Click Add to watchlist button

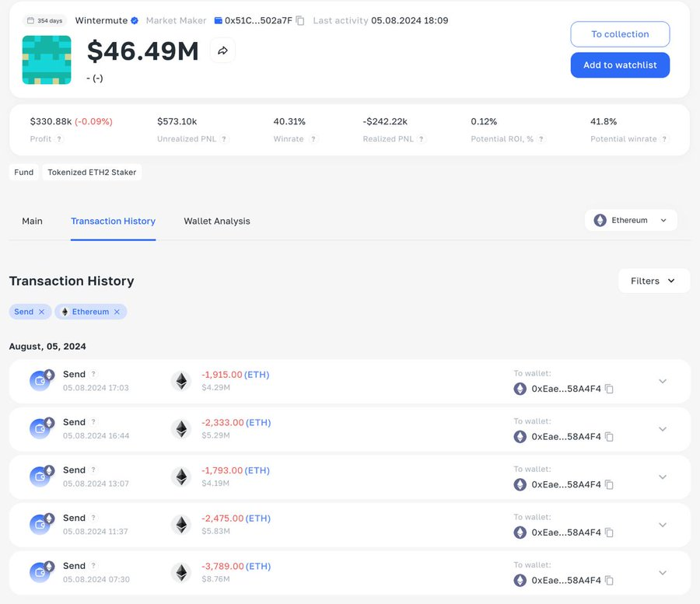click(620, 65)
